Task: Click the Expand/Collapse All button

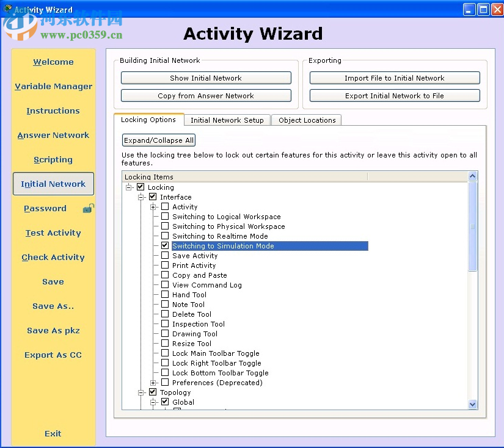Action: point(159,140)
